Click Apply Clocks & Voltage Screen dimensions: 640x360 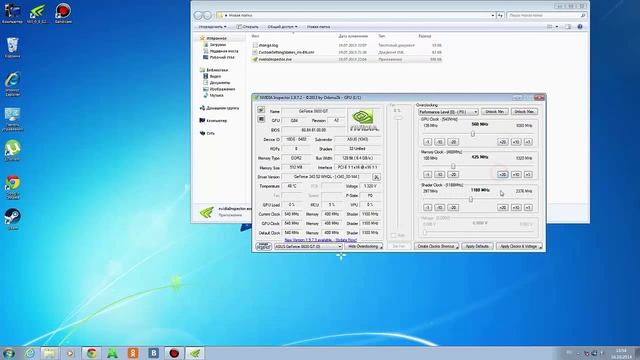(519, 247)
